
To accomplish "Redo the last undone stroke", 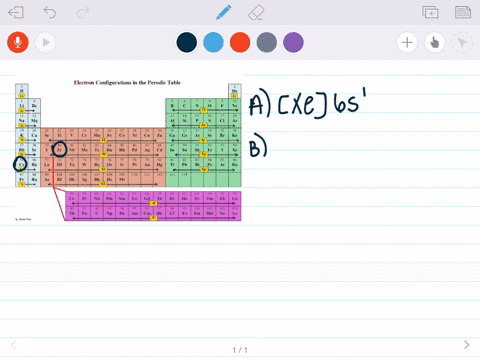I will tap(82, 12).
